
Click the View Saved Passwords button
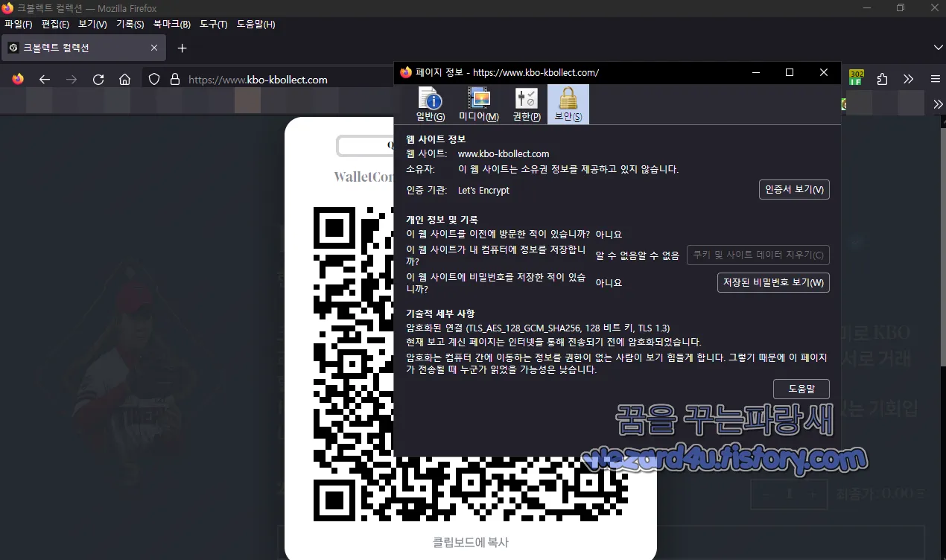772,283
